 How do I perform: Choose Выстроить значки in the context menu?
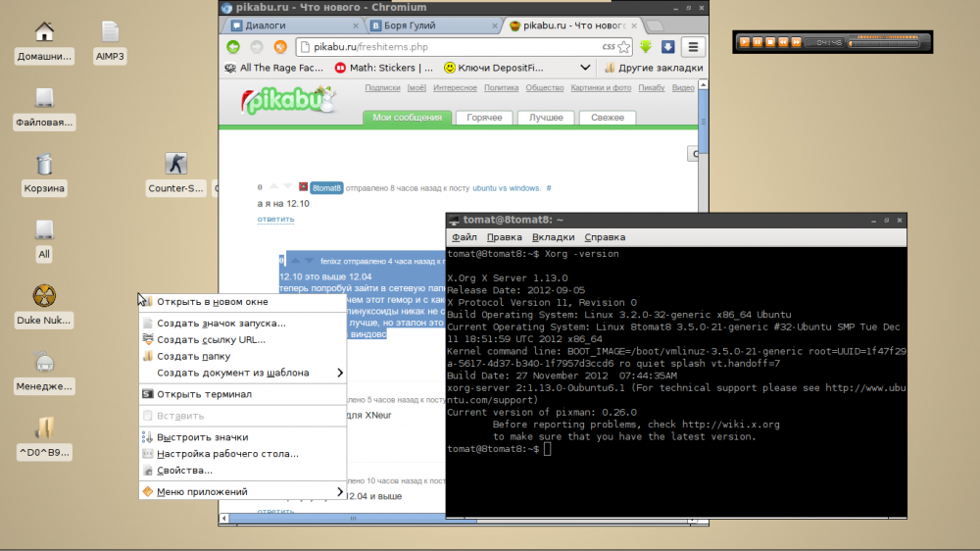[x=242, y=437]
